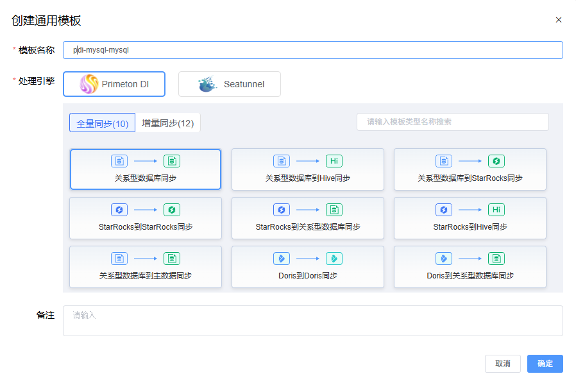Screen dimensions: 576x392
Task: Click the Primeton DI logo icon
Action: [x=89, y=84]
